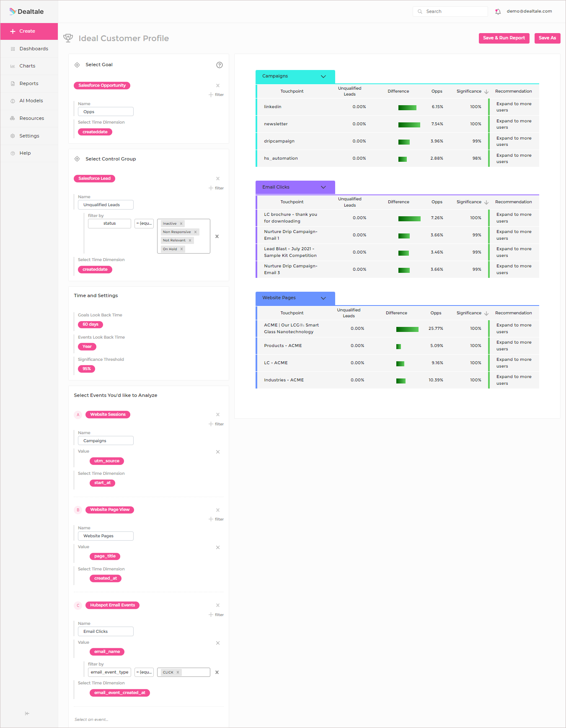Open Dashboards in the sidebar
The height and width of the screenshot is (728, 566).
[x=29, y=49]
